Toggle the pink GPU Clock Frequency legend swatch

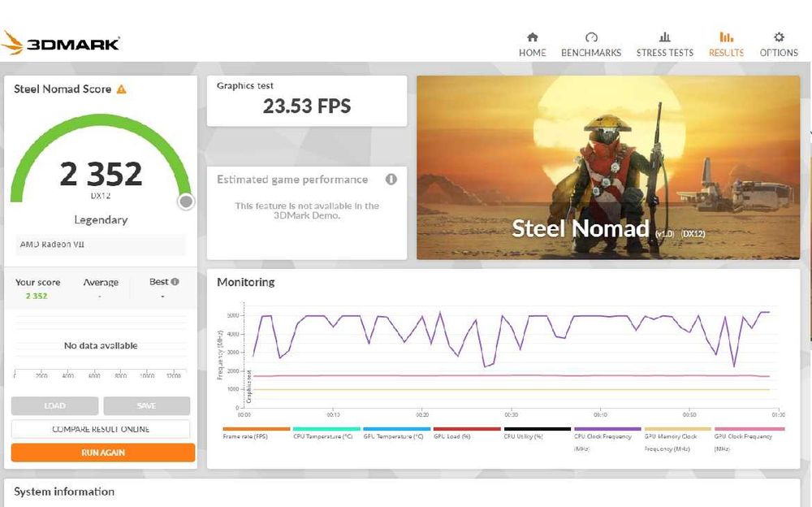[x=749, y=429]
